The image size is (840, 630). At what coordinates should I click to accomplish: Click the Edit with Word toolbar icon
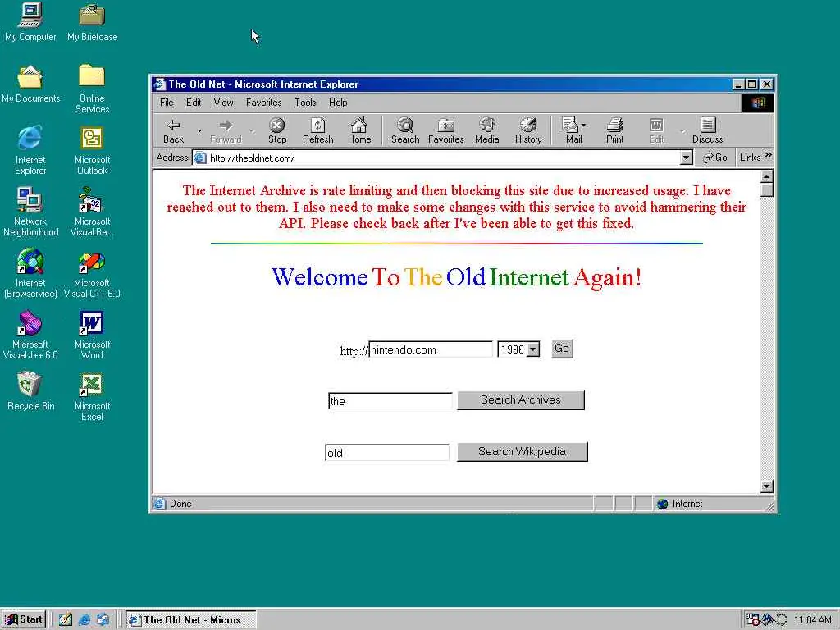(656, 131)
